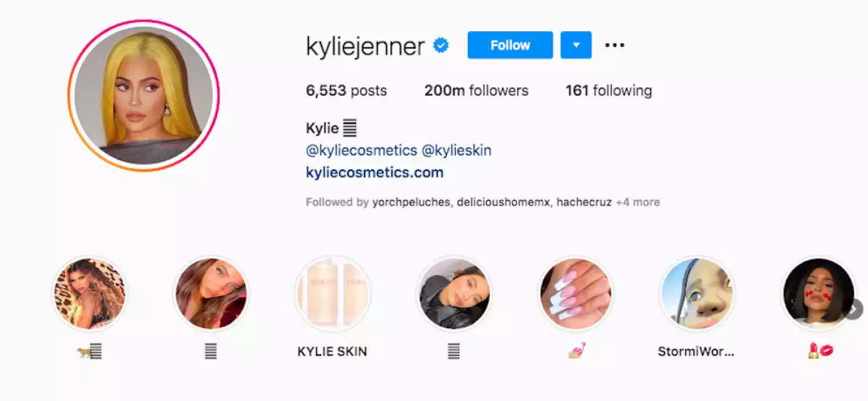
Task: View the 200m followers list
Action: point(476,91)
